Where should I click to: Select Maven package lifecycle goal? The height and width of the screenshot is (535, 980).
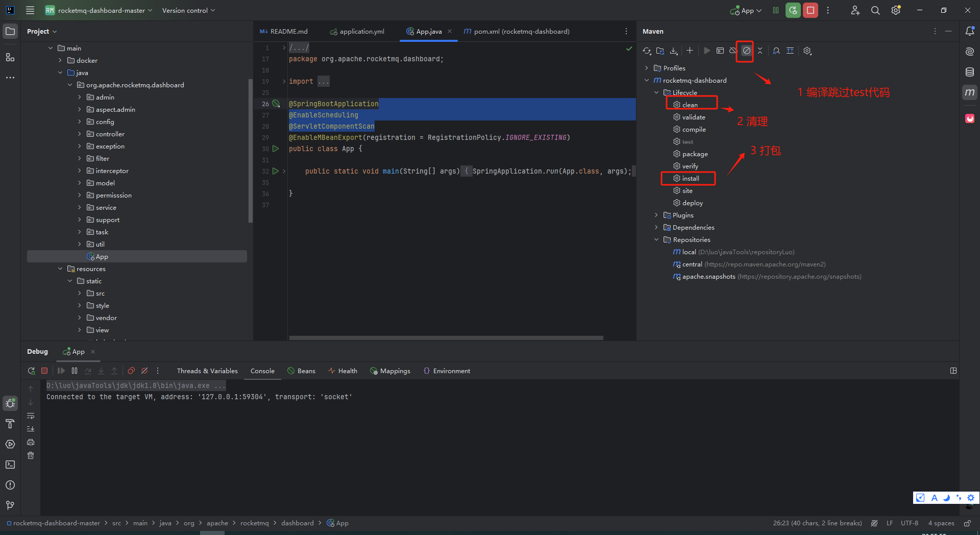pyautogui.click(x=695, y=154)
